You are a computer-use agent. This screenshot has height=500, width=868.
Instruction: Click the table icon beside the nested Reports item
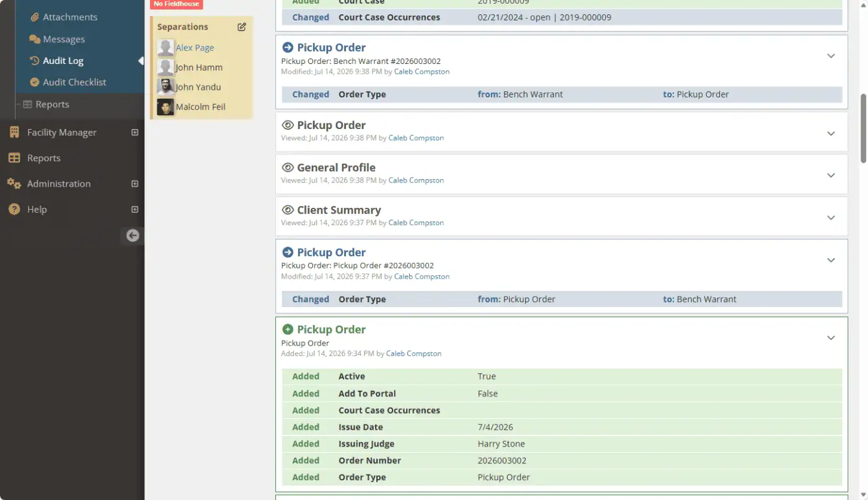27,104
